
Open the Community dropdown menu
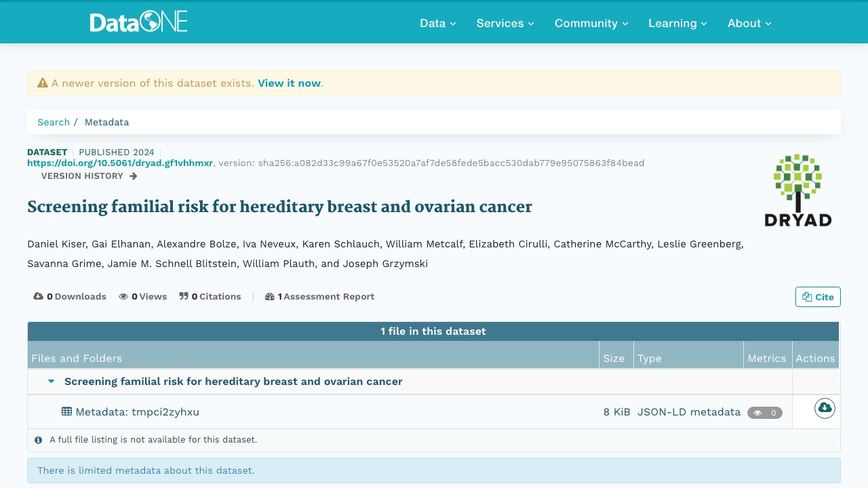tap(591, 23)
